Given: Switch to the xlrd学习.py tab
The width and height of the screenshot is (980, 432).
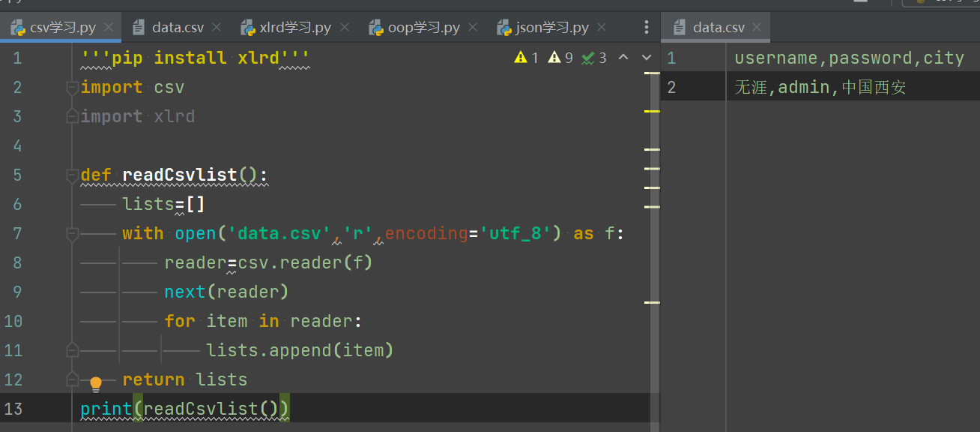Looking at the screenshot, I should click(x=295, y=28).
